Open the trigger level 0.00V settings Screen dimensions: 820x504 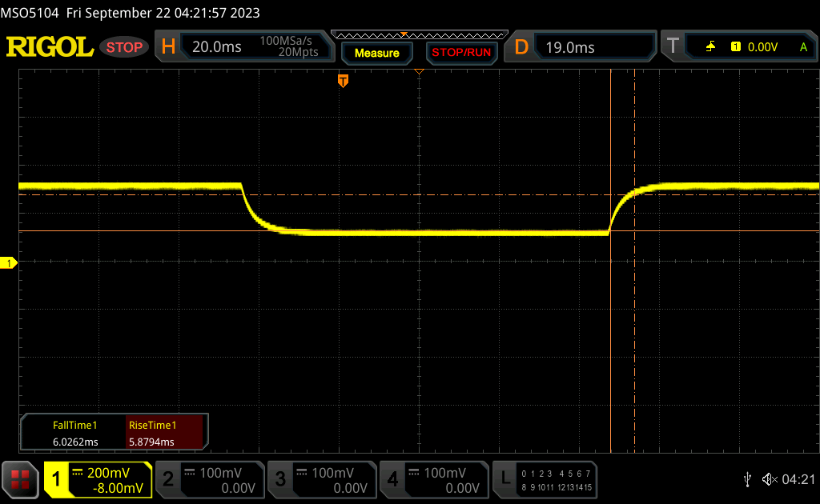[762, 47]
